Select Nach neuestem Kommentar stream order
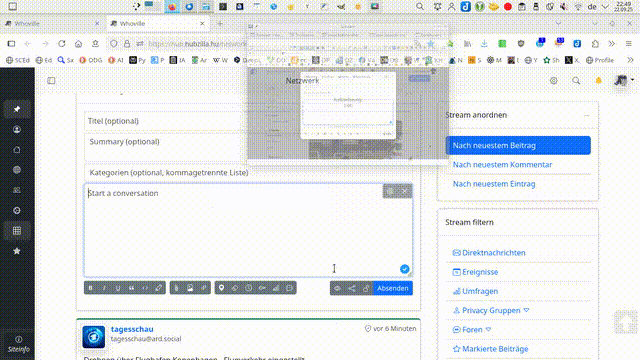640x360 pixels. click(x=502, y=164)
